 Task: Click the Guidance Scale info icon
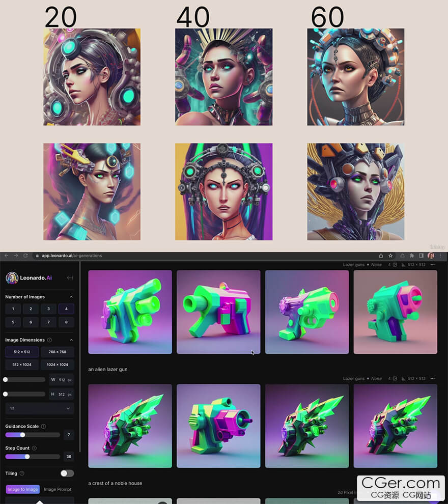tap(43, 427)
